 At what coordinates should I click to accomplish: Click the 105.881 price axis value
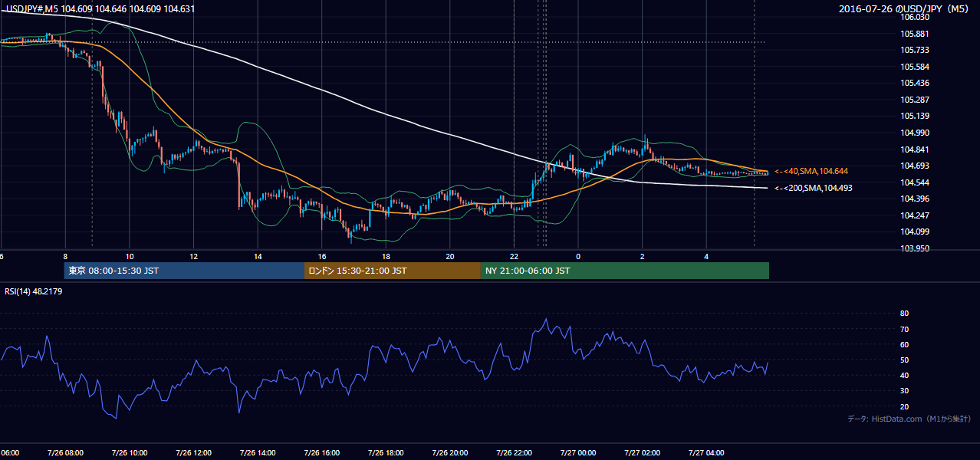pyautogui.click(x=916, y=34)
